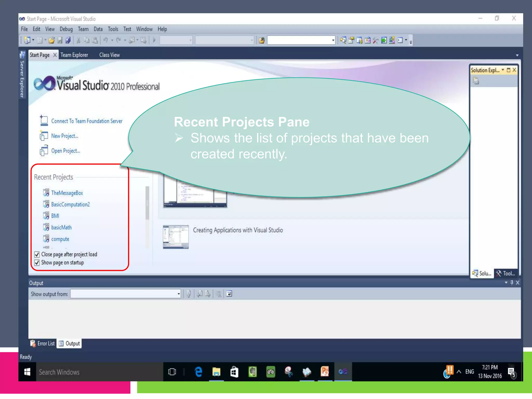Open the Output panel window position arrow
The image size is (532, 399).
point(506,283)
